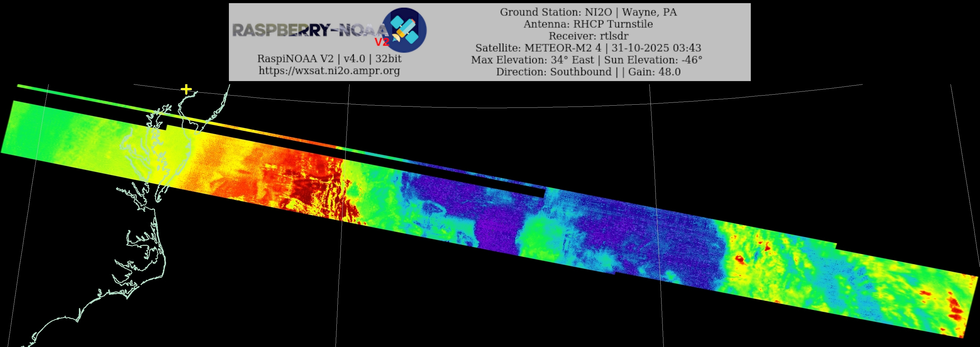Select the Ground Station NI2O Wayne, PA line
The image size is (980, 347).
click(x=588, y=12)
